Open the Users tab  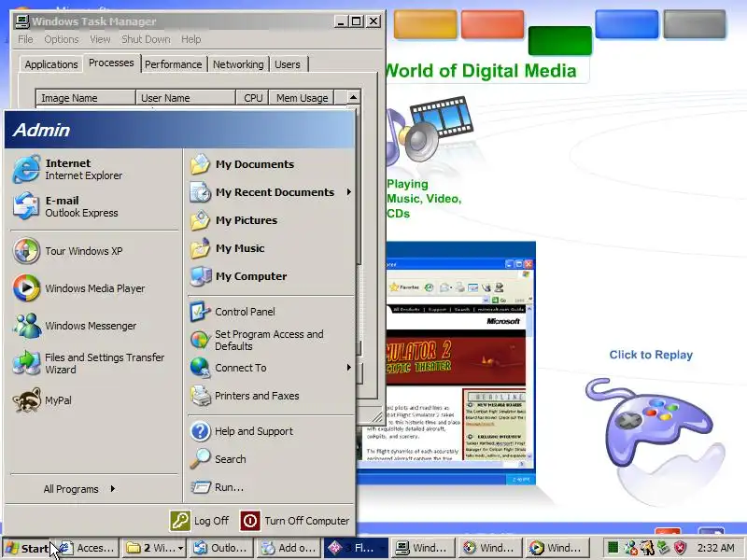pyautogui.click(x=288, y=64)
